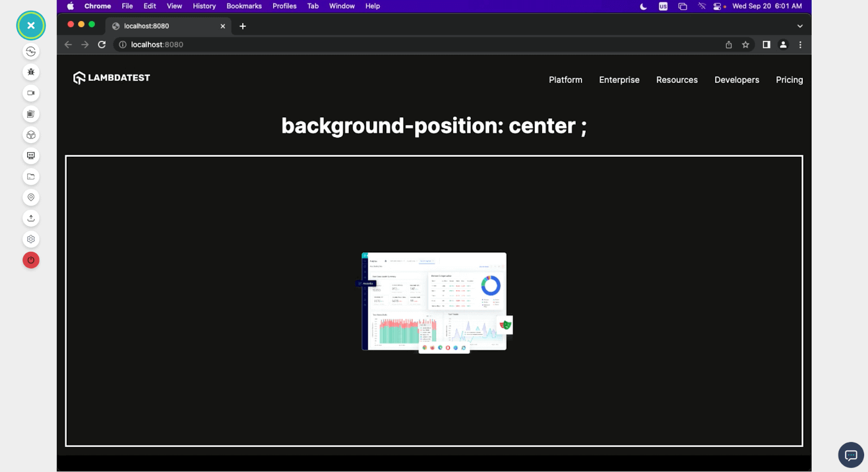The width and height of the screenshot is (868, 472).
Task: Open the Platform navigation link
Action: pos(565,80)
